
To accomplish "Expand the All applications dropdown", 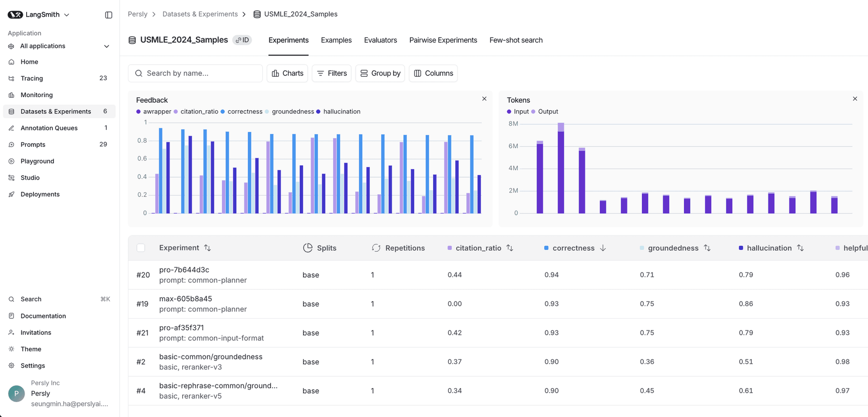I will pyautogui.click(x=107, y=46).
